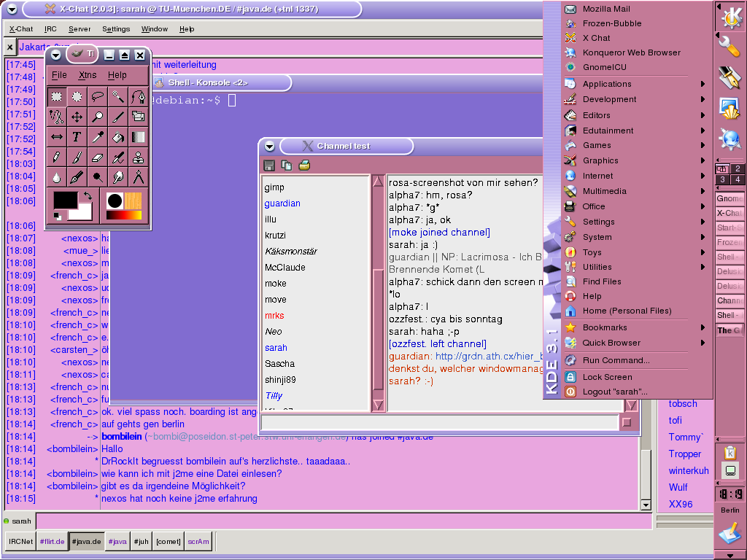Expand the Development submenu
Viewport: 747px width, 560px height.
634,99
